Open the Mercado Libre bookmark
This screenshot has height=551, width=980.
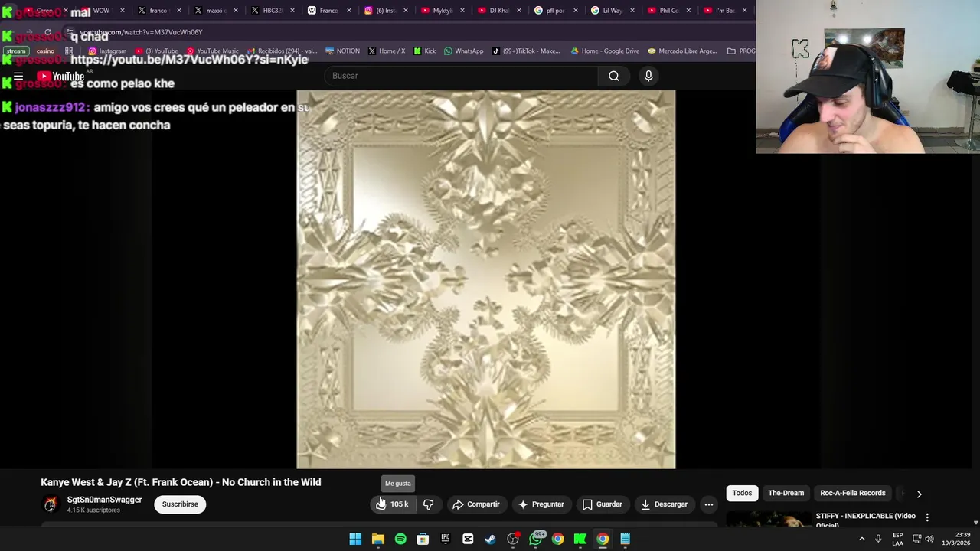(682, 51)
